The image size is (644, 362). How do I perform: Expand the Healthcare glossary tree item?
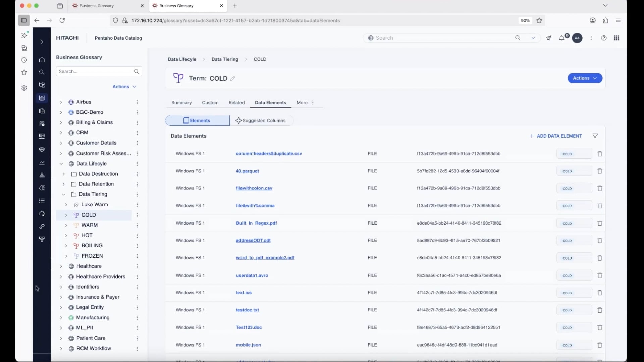[x=61, y=266]
